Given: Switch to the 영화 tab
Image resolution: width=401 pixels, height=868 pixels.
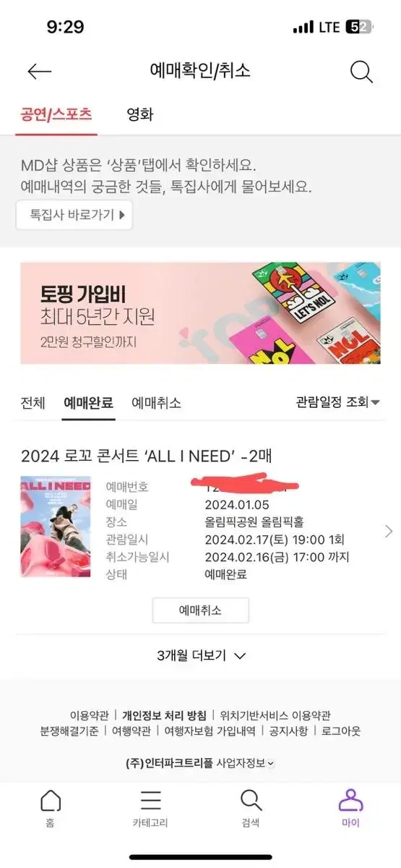Looking at the screenshot, I should (x=139, y=114).
